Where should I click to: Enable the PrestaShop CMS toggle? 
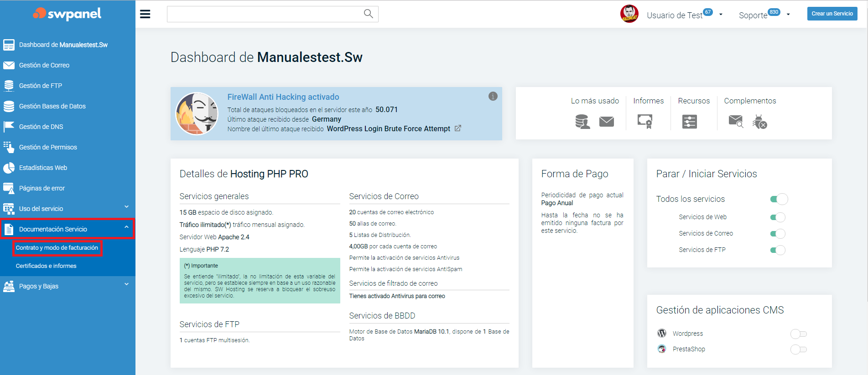tap(799, 349)
